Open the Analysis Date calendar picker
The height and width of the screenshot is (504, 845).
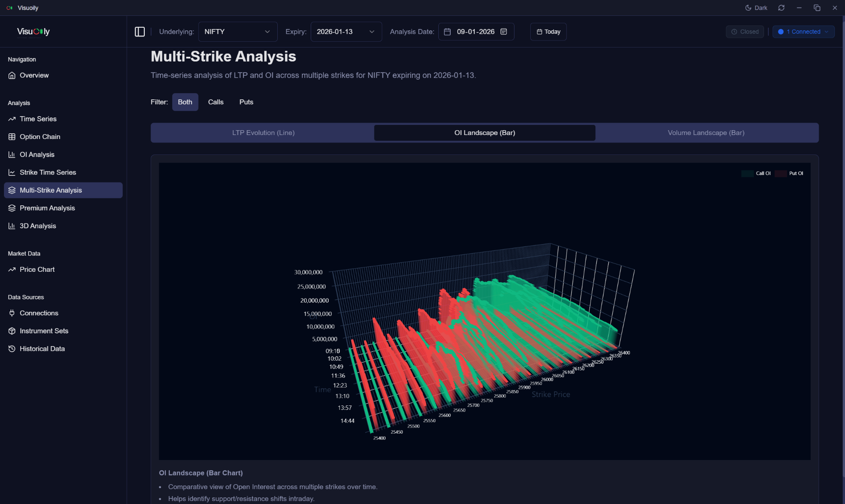coord(504,31)
